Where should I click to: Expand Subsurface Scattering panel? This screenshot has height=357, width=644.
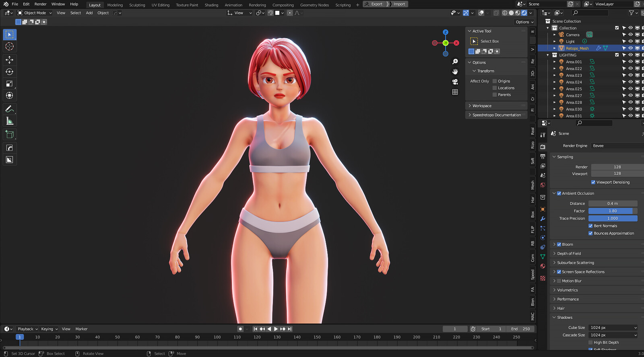pyautogui.click(x=597, y=263)
